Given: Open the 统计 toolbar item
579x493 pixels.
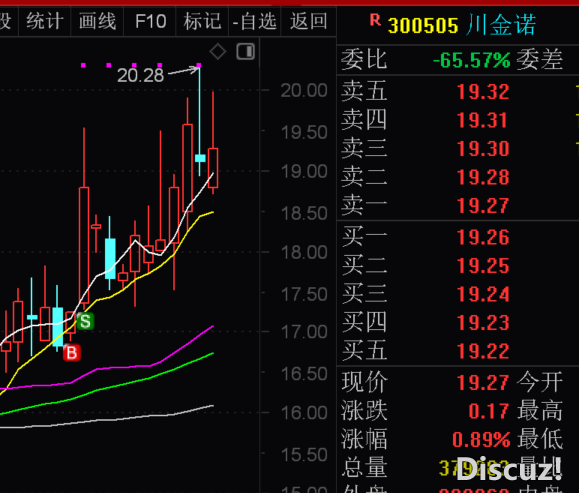Looking at the screenshot, I should pos(45,21).
